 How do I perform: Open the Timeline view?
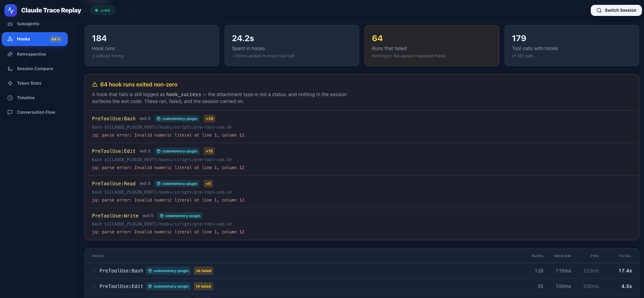click(x=35, y=98)
